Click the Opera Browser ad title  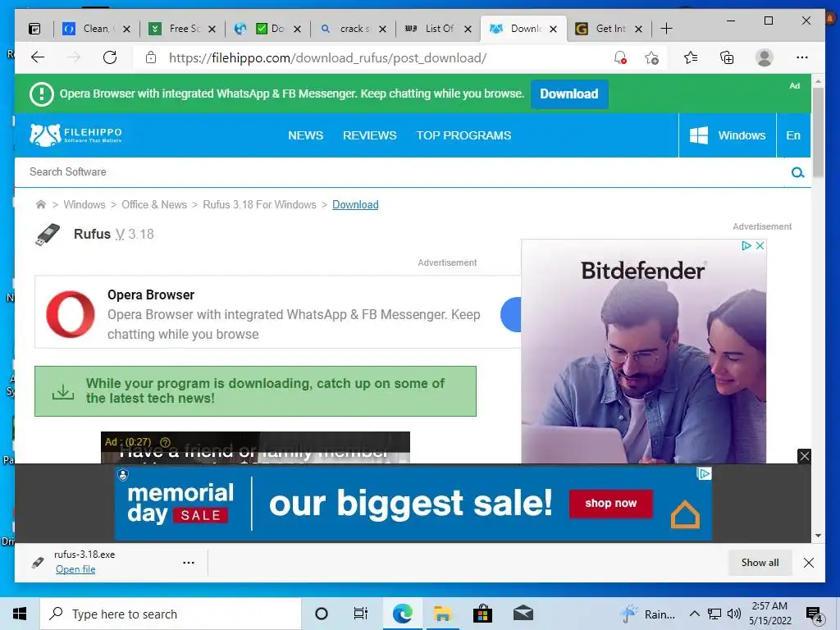pos(151,294)
